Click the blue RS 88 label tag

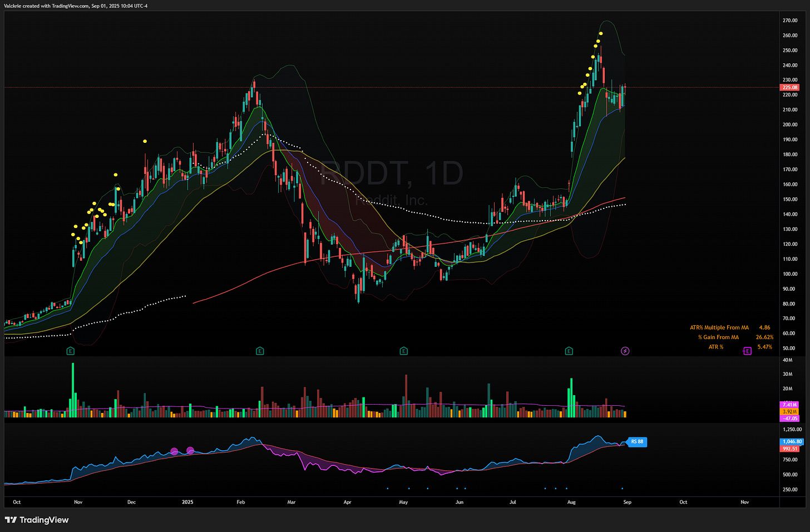pos(637,442)
